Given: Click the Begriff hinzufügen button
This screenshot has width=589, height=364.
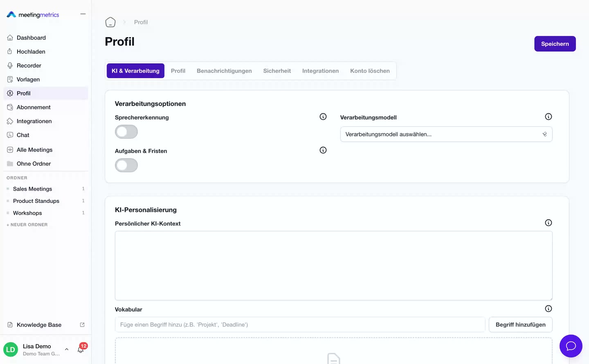Looking at the screenshot, I should tap(521, 325).
